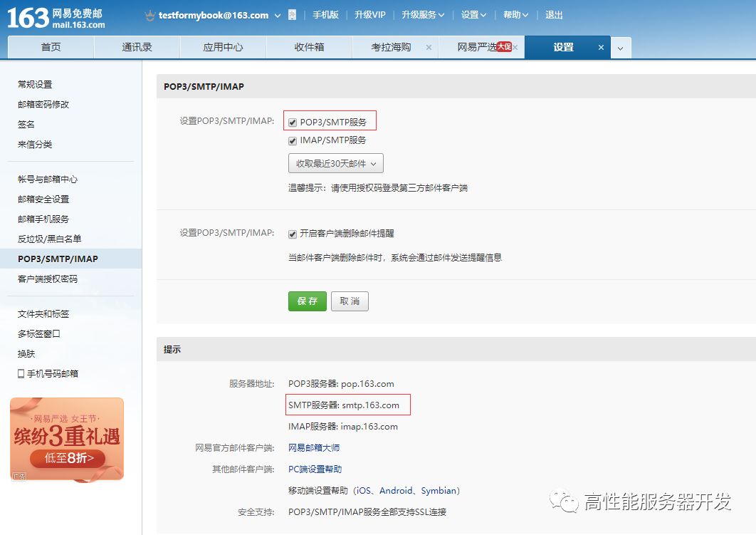This screenshot has height=535, width=756.
Task: Click the text pop.163.com server address
Action: (367, 384)
